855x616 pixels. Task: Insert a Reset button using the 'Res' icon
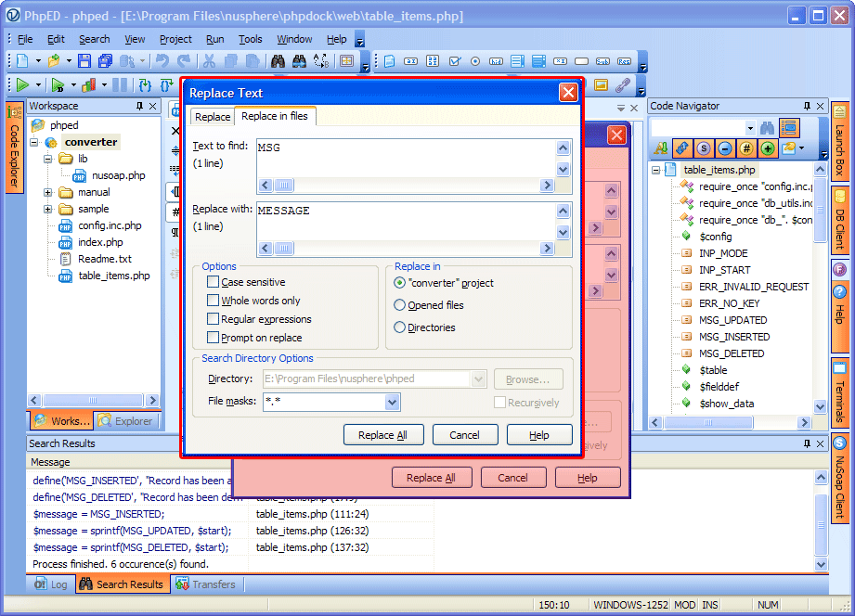[x=624, y=61]
